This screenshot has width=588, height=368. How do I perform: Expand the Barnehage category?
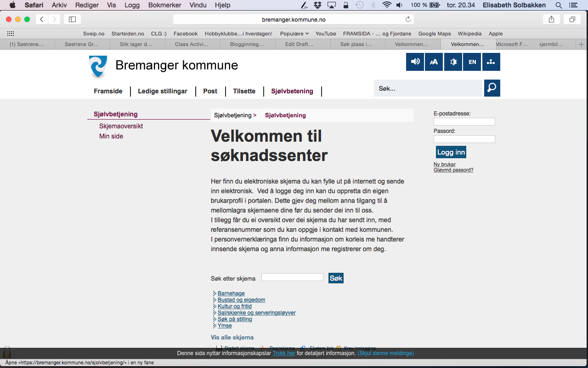[231, 293]
